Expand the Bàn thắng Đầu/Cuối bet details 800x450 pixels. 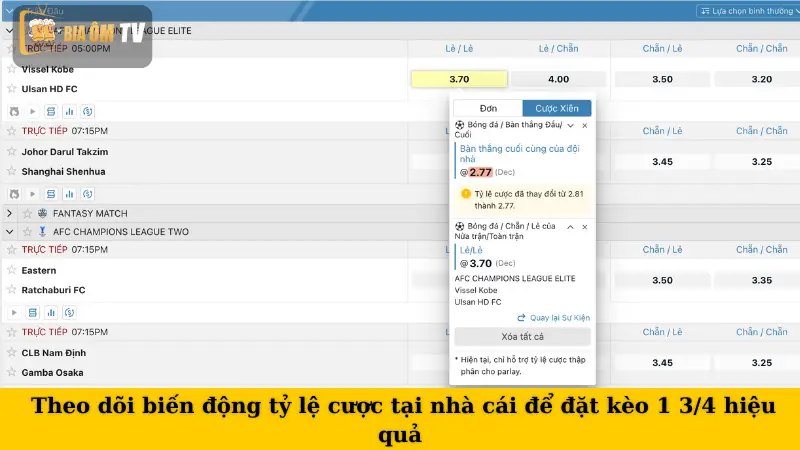pyautogui.click(x=570, y=126)
